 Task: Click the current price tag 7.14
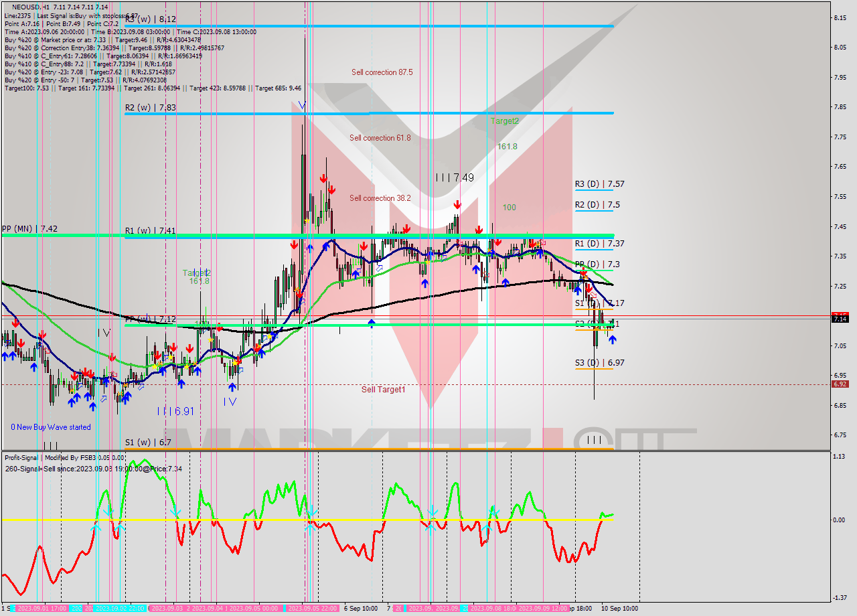click(840, 319)
